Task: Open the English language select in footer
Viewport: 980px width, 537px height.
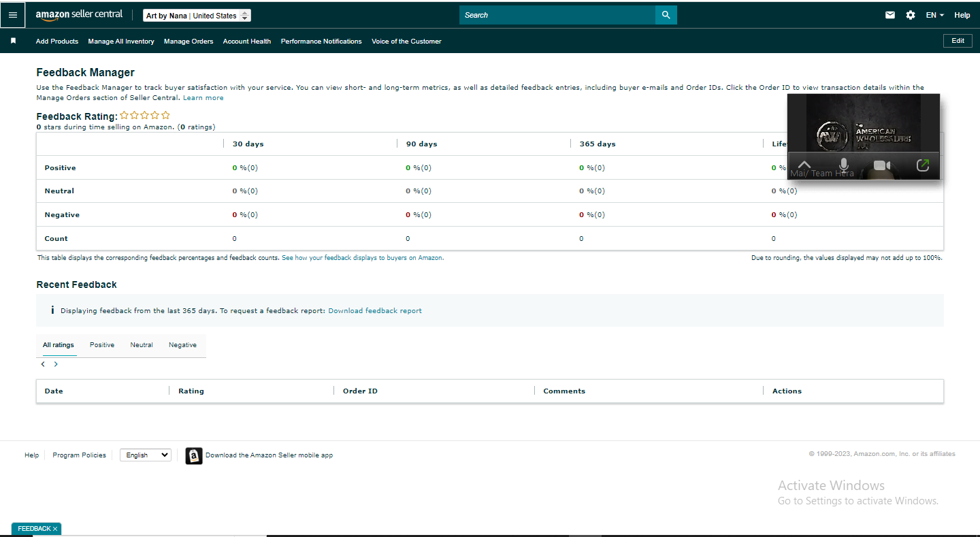Action: tap(146, 455)
